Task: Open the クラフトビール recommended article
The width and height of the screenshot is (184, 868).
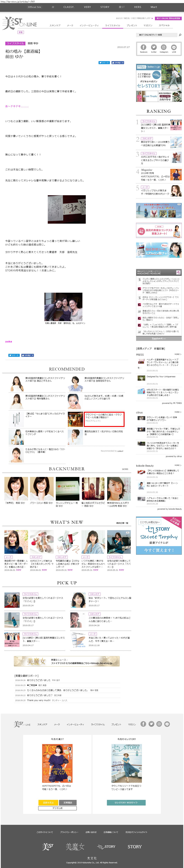Action: coord(104,419)
